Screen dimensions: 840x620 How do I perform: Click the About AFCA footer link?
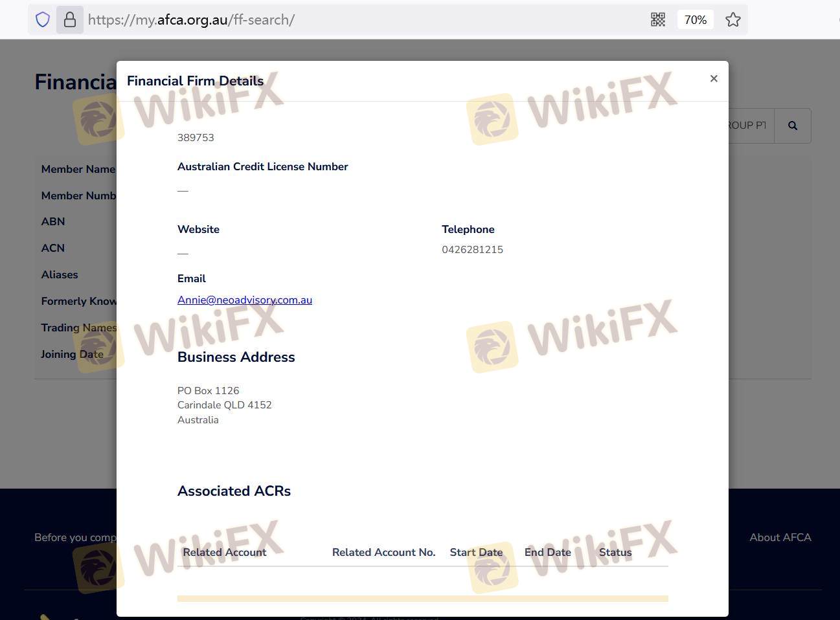pos(780,537)
